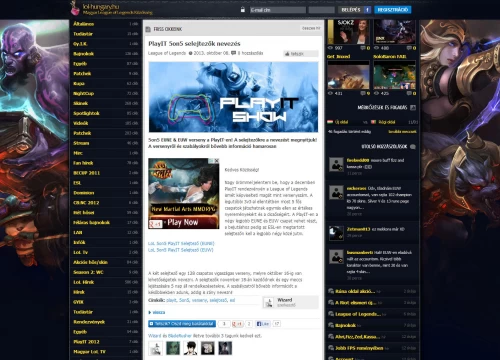Viewport: 500px width, 360px height.
Task: Open the Sjokz video thumbnail
Action: pyautogui.click(x=349, y=32)
